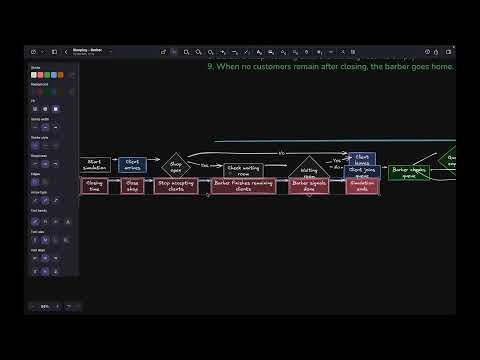Image resolution: width=480 pixels, height=360 pixels.
Task: Set stroke width to thin
Action: (x=35, y=127)
